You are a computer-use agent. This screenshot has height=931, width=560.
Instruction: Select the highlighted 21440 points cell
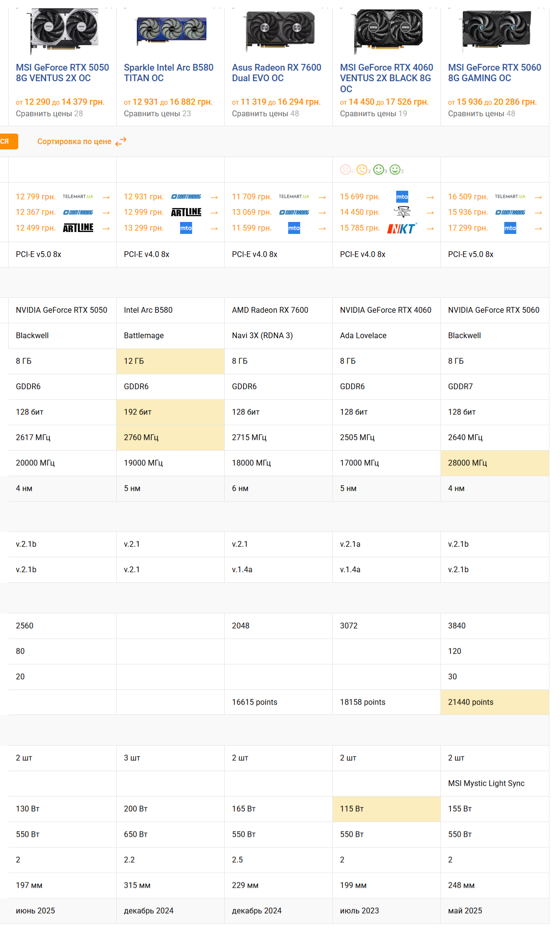(495, 702)
